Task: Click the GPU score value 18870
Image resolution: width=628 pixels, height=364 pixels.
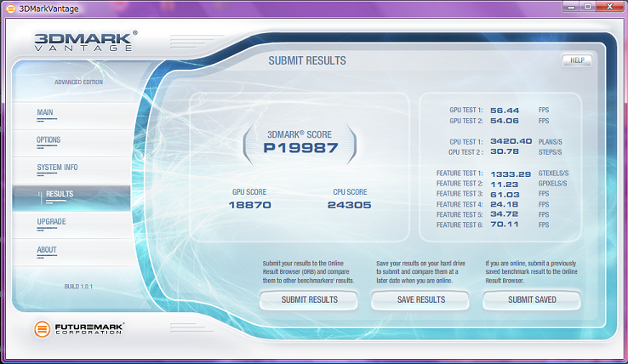Action: click(x=250, y=205)
